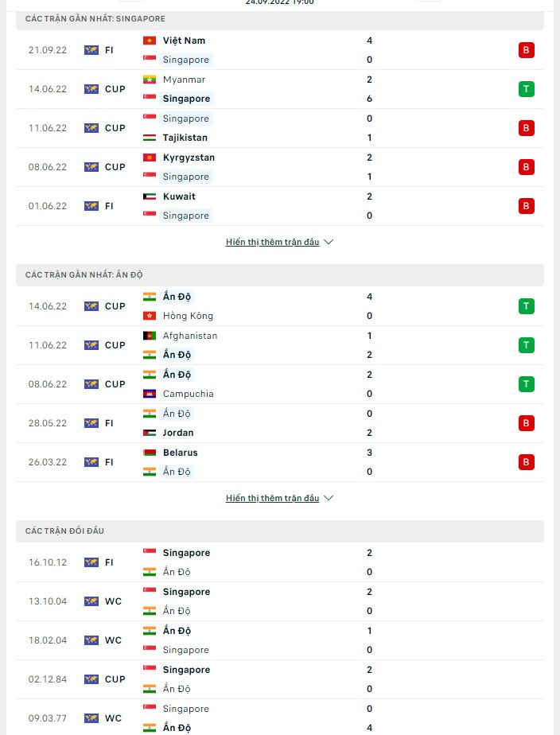Image resolution: width=560 pixels, height=735 pixels.
Task: Click green T badge for Myanmar match
Action: (526, 89)
